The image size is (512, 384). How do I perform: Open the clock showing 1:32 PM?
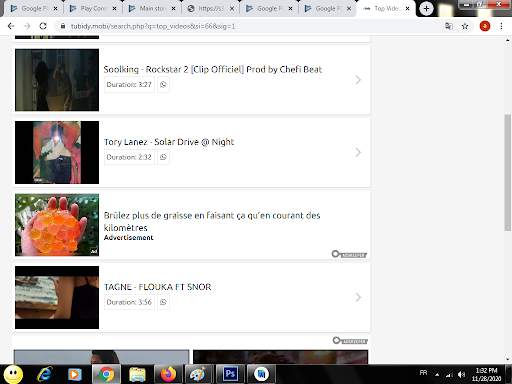486,374
